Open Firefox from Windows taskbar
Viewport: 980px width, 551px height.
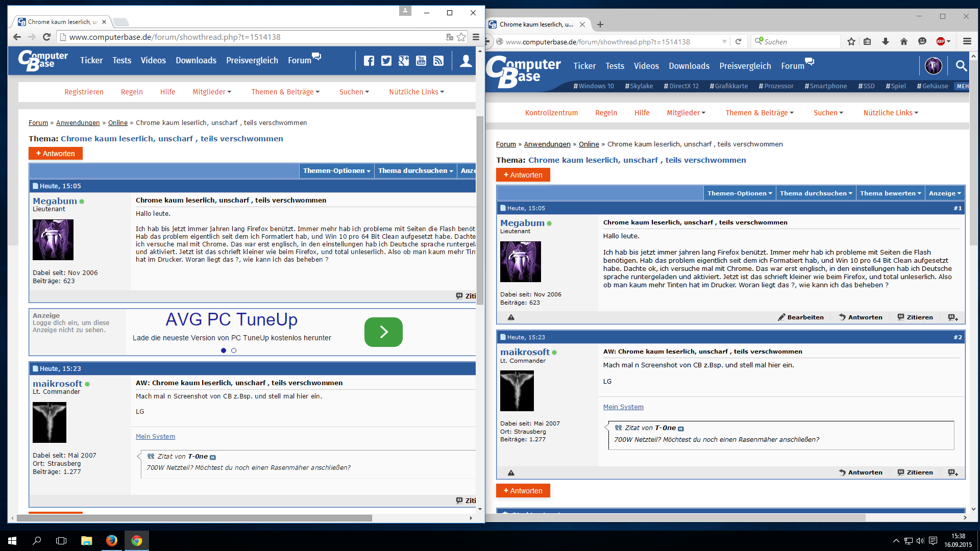(111, 540)
